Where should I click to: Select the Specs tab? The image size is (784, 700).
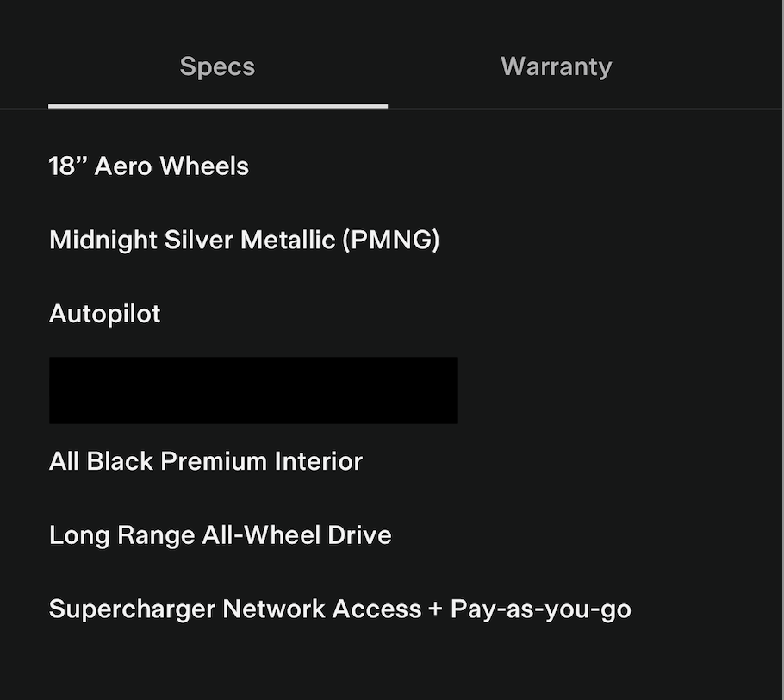217,67
